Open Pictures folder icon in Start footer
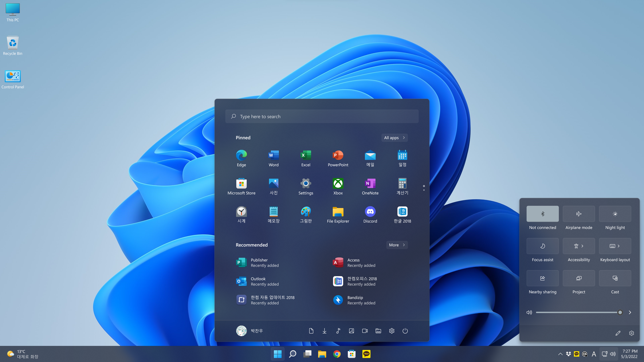This screenshot has width=644, height=362. coord(352,331)
